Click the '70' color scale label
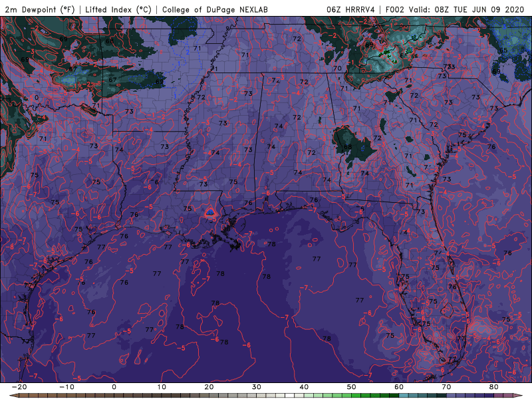 (x=446, y=387)
